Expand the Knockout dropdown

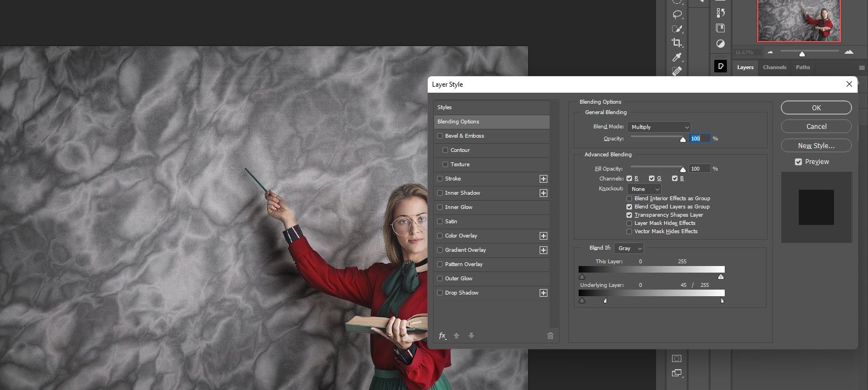point(644,189)
